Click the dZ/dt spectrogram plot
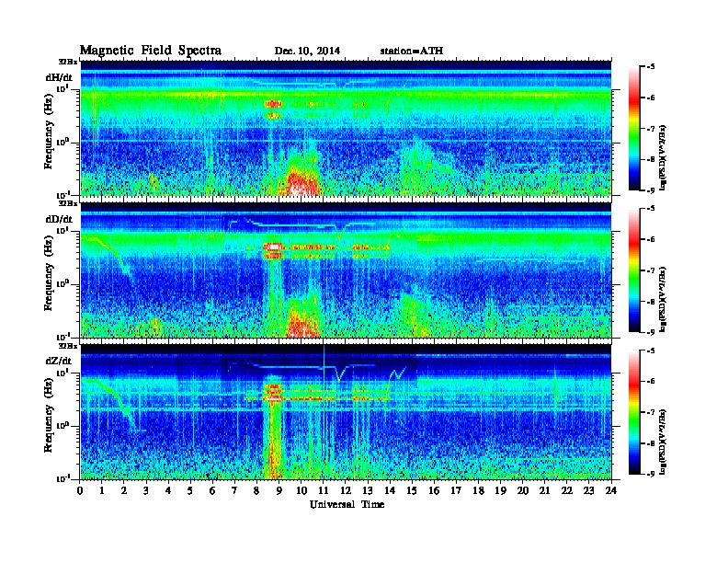Viewport: 728px width, 563px height. click(346, 412)
